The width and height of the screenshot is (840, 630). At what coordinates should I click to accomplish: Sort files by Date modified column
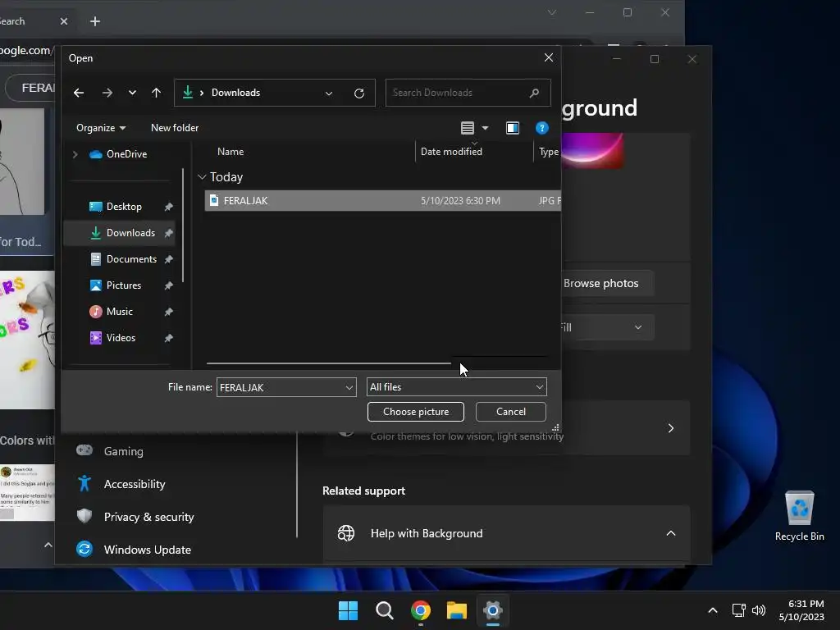point(451,152)
